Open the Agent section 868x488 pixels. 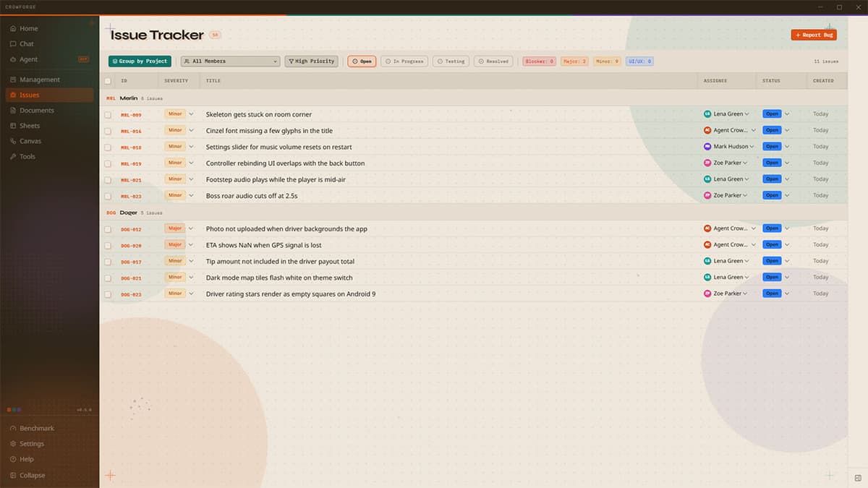pos(49,59)
